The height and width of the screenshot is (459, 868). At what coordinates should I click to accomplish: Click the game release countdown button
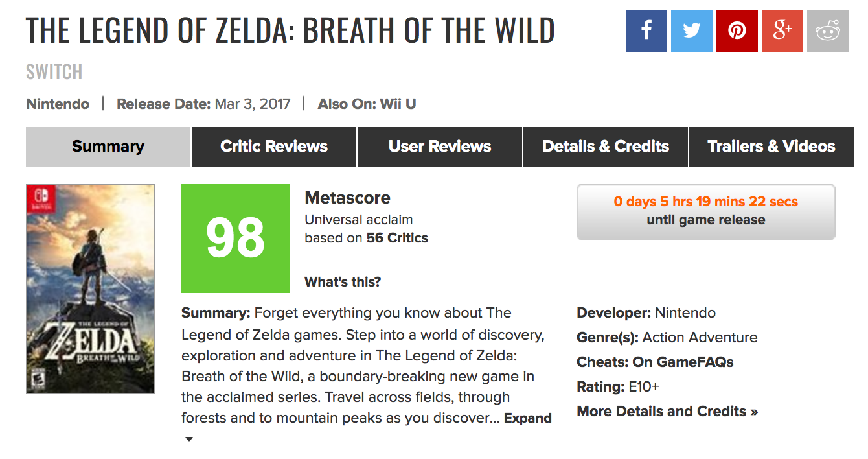pos(706,211)
